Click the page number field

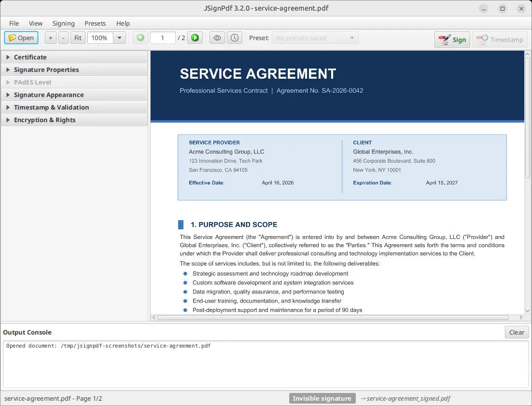click(163, 38)
